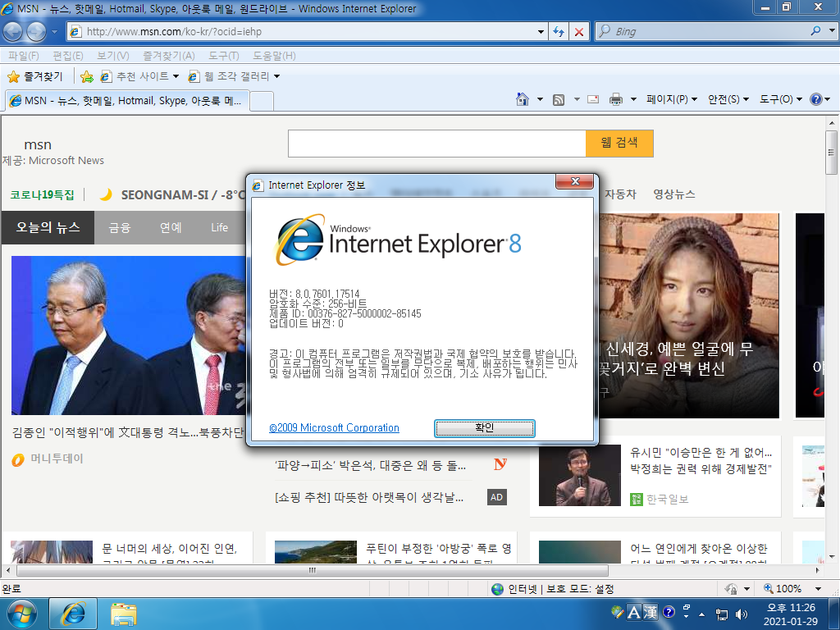The image size is (840, 630).
Task: Click the 자동차 navigation link
Action: tap(620, 194)
